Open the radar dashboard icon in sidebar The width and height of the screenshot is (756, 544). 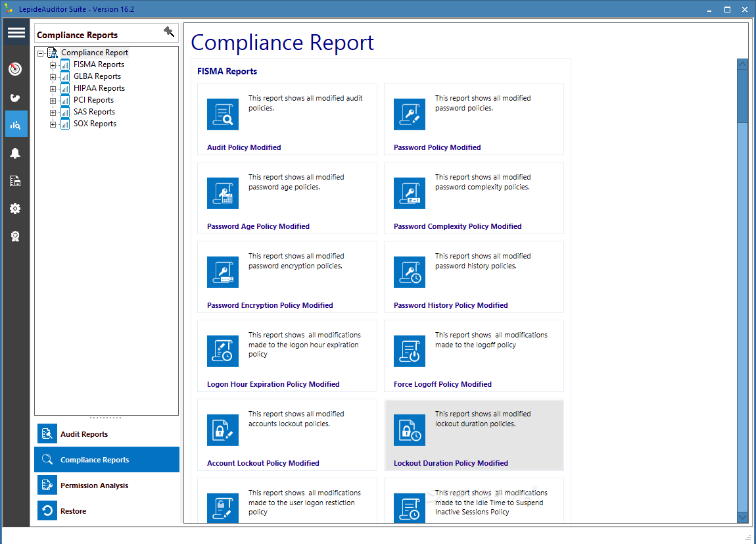pos(15,69)
